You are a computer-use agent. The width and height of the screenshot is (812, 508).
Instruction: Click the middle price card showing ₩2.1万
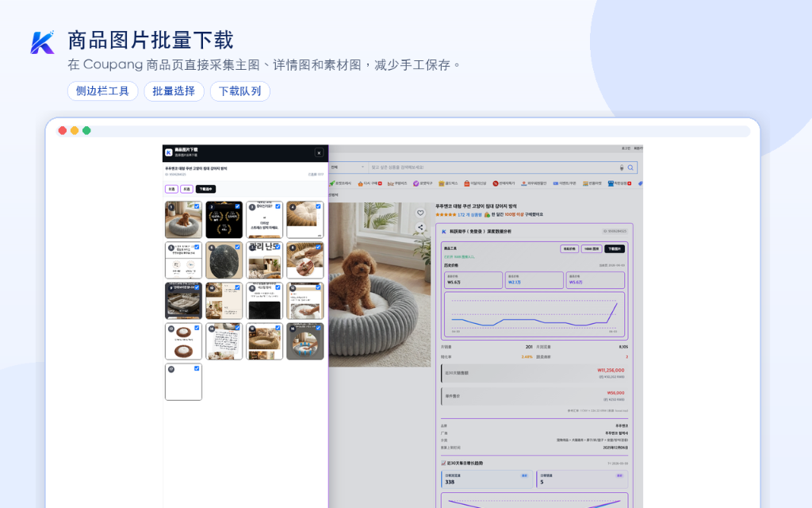point(534,280)
